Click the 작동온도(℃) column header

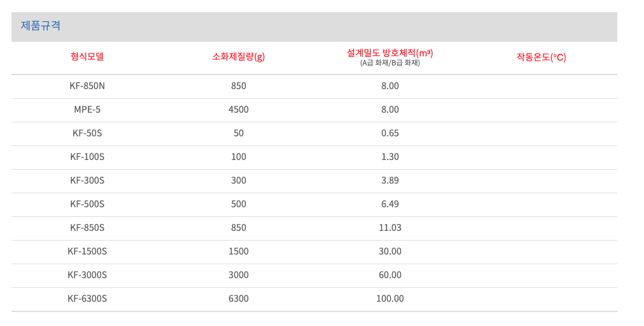pos(541,58)
